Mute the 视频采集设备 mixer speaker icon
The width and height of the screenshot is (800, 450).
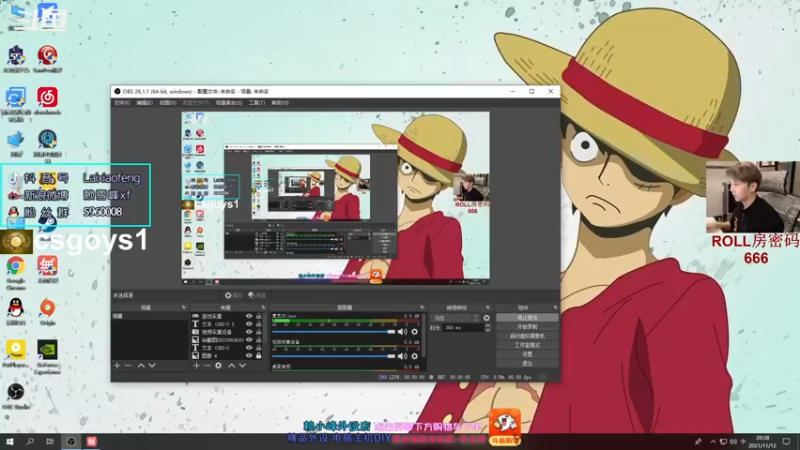pyautogui.click(x=403, y=356)
